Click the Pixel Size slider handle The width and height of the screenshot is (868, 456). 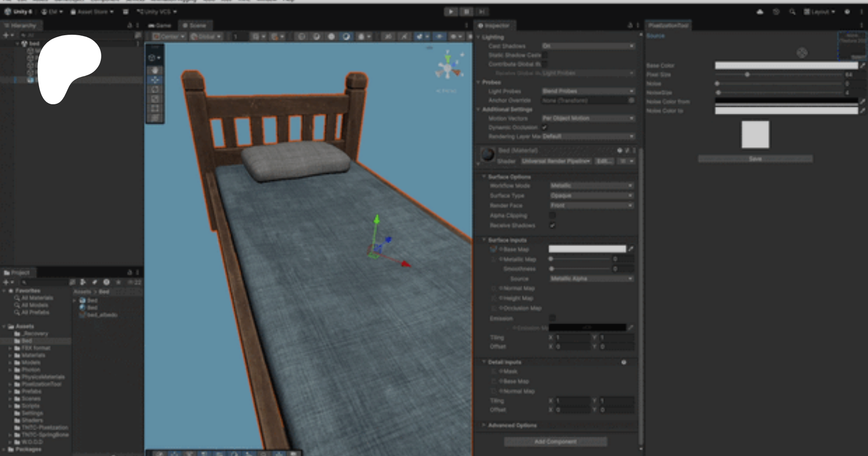[747, 75]
